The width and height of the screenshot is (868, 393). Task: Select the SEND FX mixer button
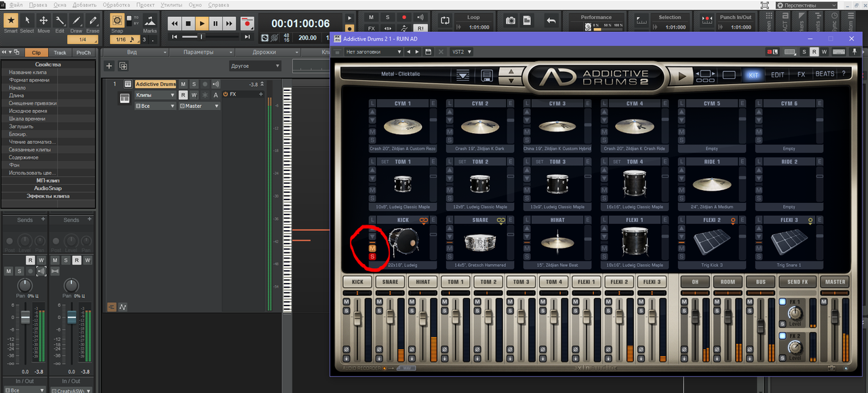click(x=797, y=282)
